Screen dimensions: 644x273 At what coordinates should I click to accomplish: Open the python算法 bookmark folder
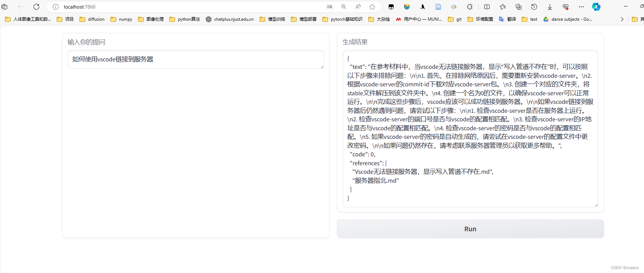185,19
